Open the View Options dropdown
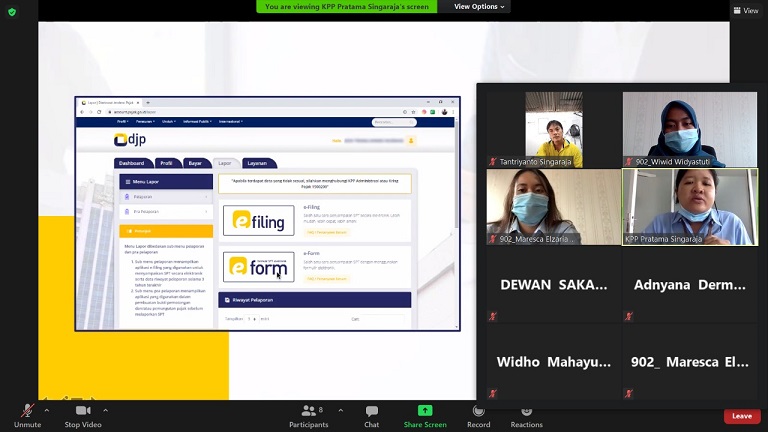Viewport: 768px width, 432px height. pyautogui.click(x=479, y=6)
